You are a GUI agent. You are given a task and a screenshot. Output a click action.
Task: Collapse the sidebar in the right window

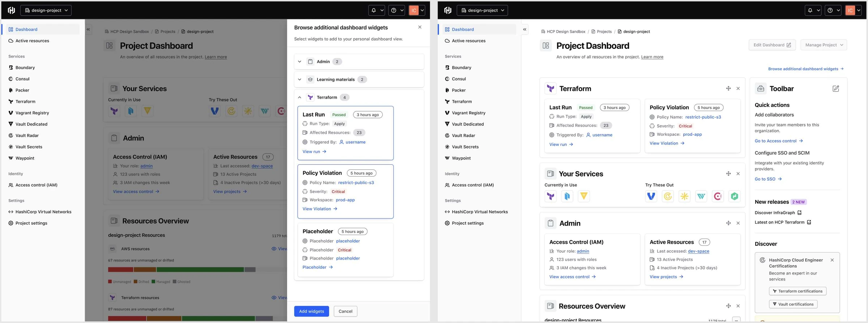tap(525, 29)
